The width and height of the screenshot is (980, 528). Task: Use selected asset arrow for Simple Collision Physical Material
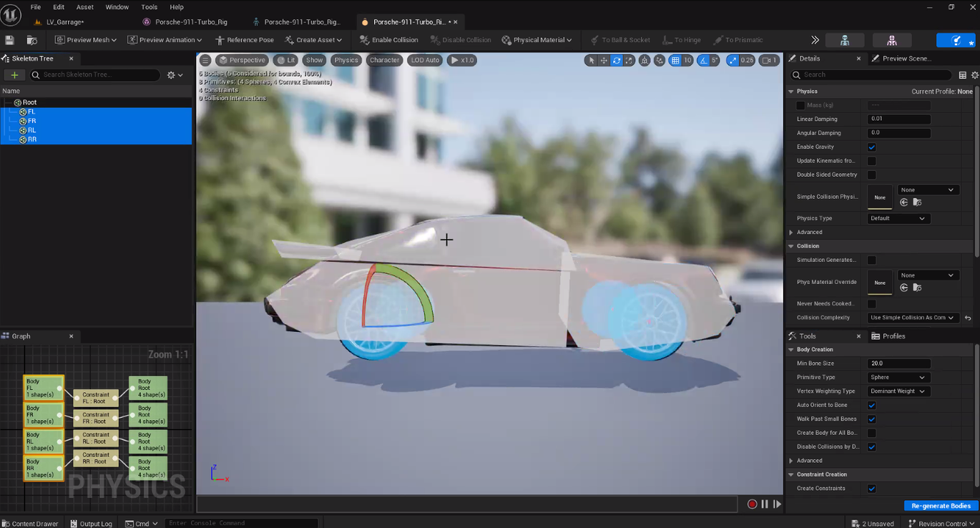(904, 202)
